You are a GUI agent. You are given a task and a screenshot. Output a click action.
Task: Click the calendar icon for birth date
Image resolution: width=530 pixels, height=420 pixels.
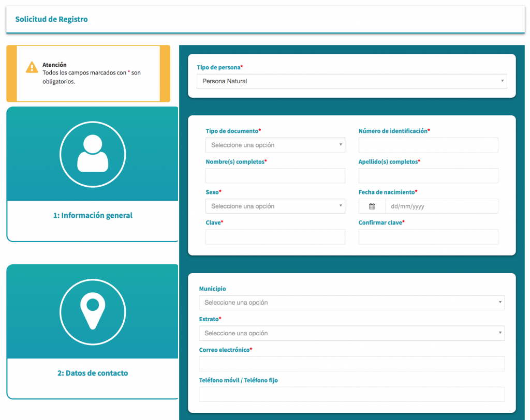(372, 206)
